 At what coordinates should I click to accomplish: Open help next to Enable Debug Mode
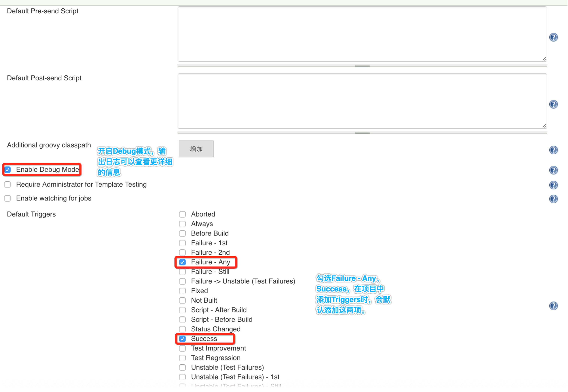coord(554,170)
